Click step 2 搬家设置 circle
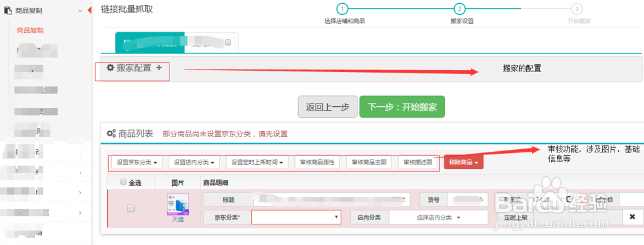This screenshot has height=245, width=644. pos(459,8)
